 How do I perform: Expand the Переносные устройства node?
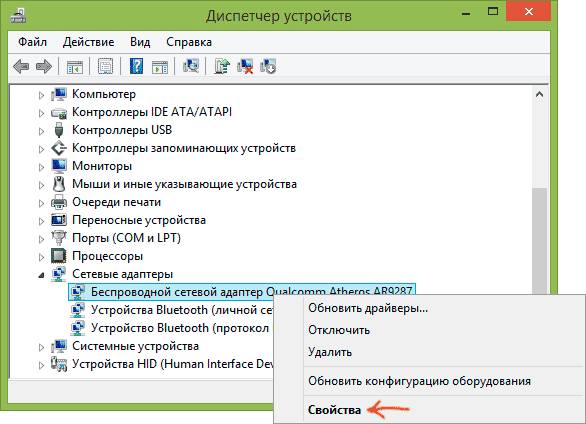[x=41, y=221]
